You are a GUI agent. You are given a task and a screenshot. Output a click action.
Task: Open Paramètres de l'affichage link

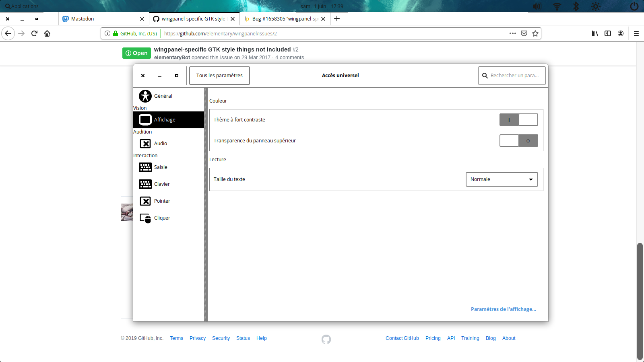(x=503, y=309)
